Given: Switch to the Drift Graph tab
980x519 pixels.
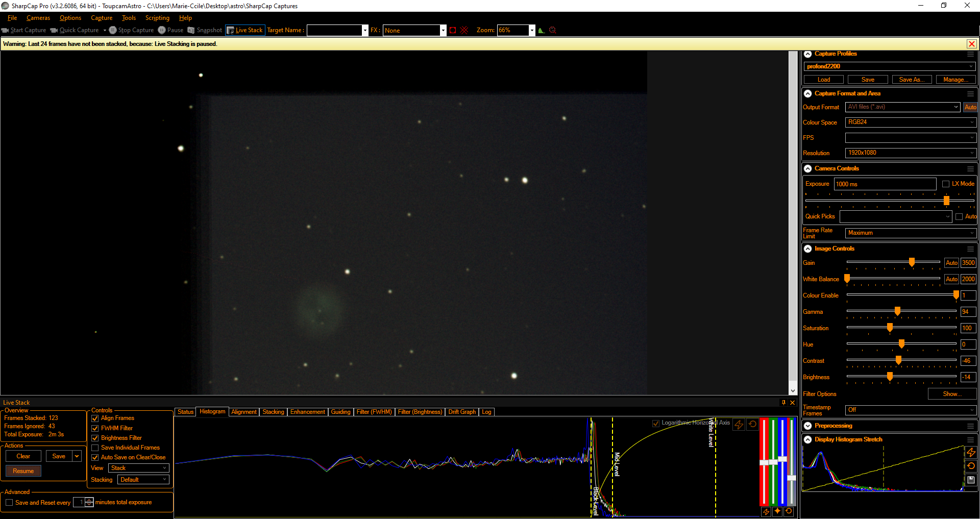Looking at the screenshot, I should [462, 412].
